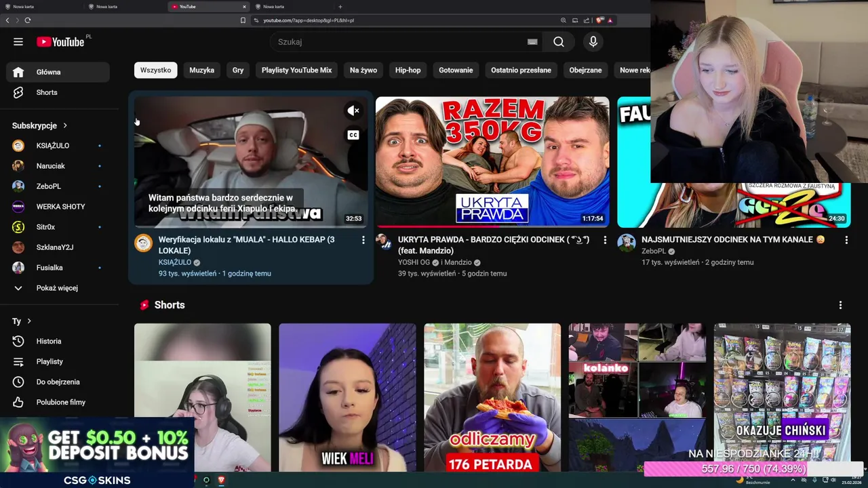This screenshot has height=488, width=868.
Task: Open Polubione filmy liked videos
Action: coord(58,402)
